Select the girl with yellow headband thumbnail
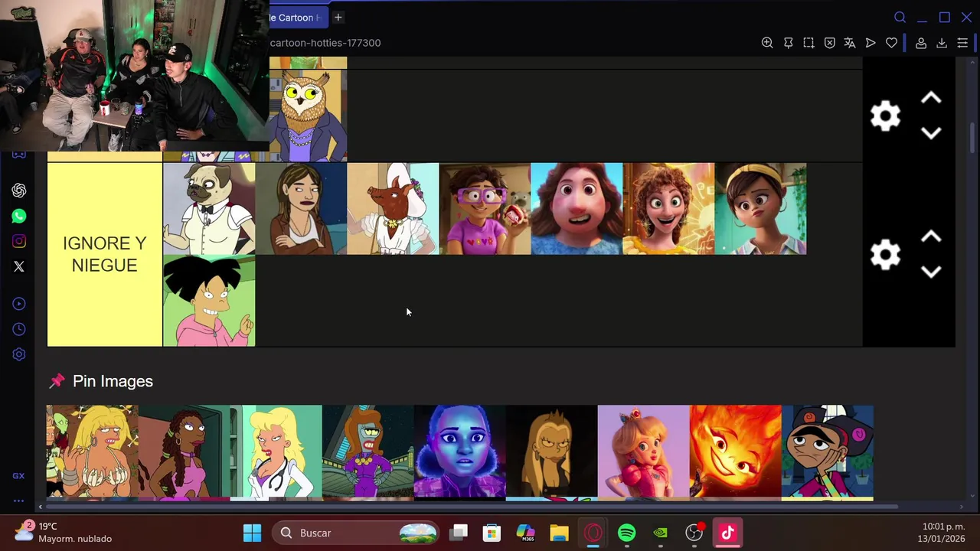 [760, 208]
